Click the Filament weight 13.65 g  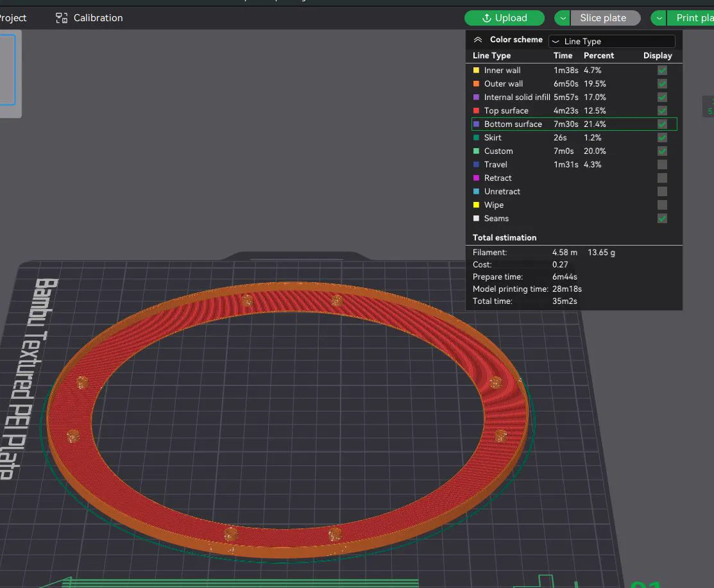tap(601, 252)
